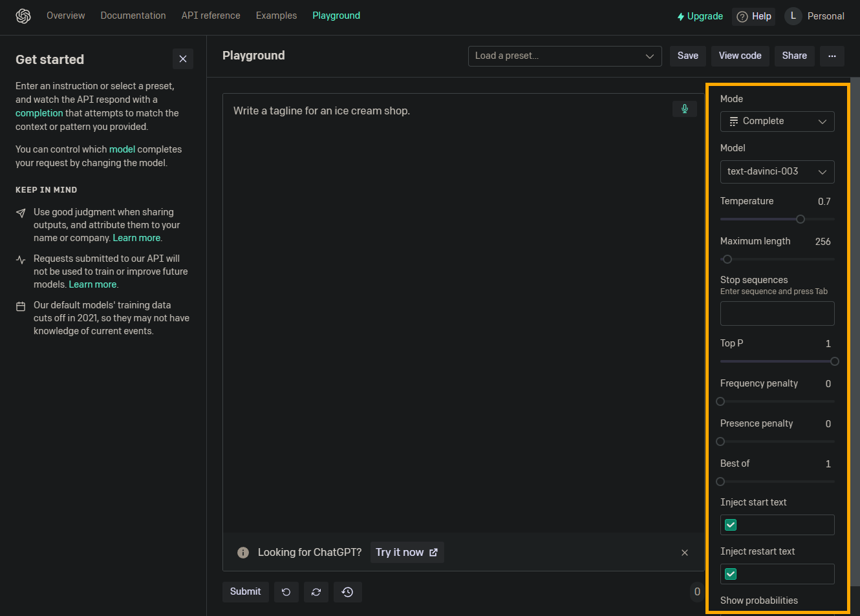This screenshot has height=616, width=860.
Task: Toggle the Inject start text checkbox
Action: [x=731, y=525]
